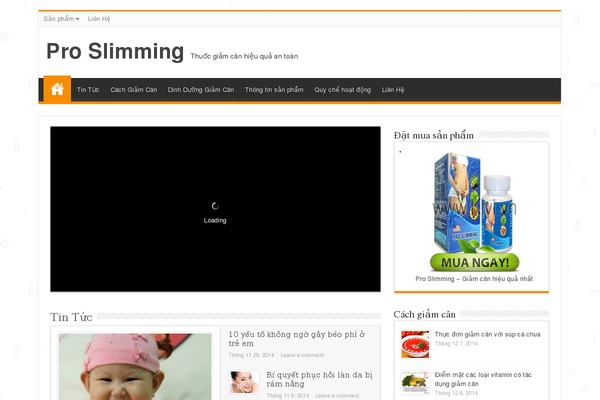Open Điểm mặt các loại vitamin article
The image size is (600, 400).
pyautogui.click(x=483, y=379)
